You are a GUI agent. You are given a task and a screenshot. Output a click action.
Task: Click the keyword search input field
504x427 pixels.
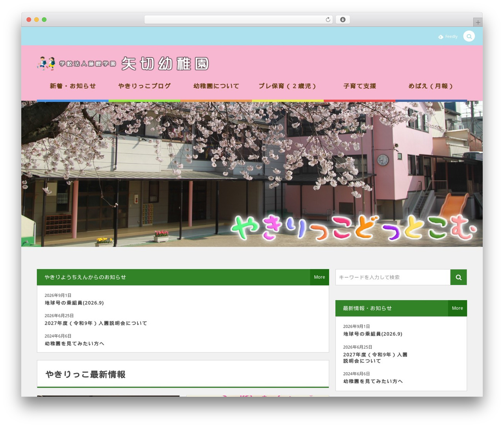click(x=393, y=277)
